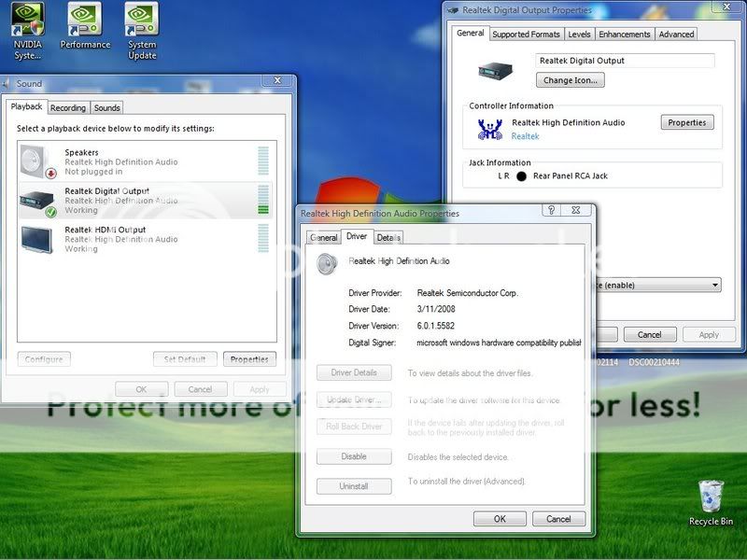
Task: Open the System Update desktop icon
Action: pos(142,21)
